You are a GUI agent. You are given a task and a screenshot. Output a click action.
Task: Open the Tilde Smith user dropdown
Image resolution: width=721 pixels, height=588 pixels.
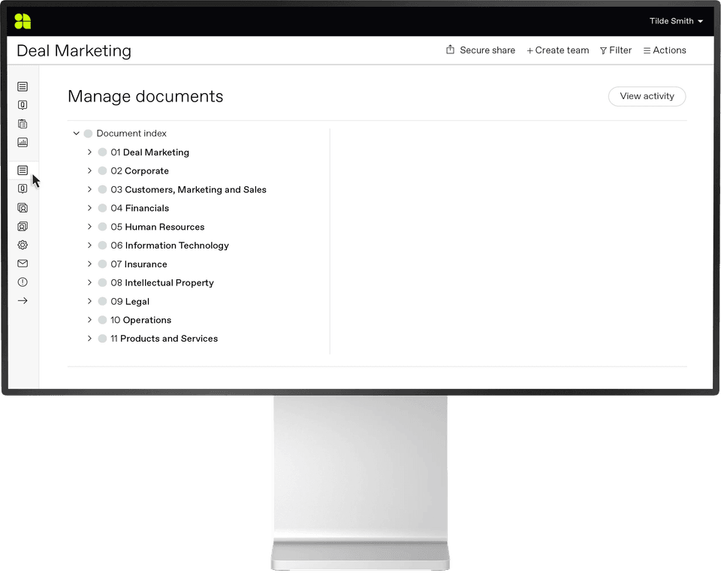(676, 21)
